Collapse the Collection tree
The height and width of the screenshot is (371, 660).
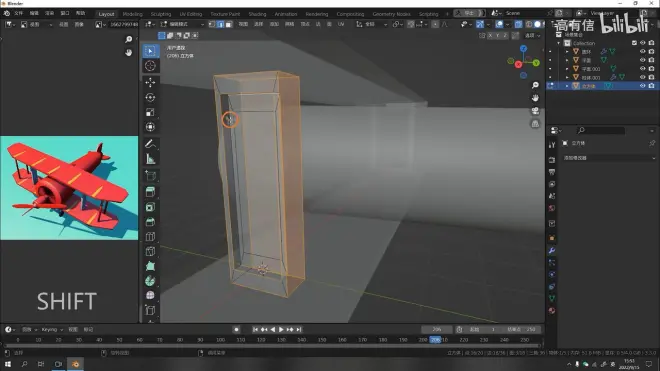click(559, 43)
